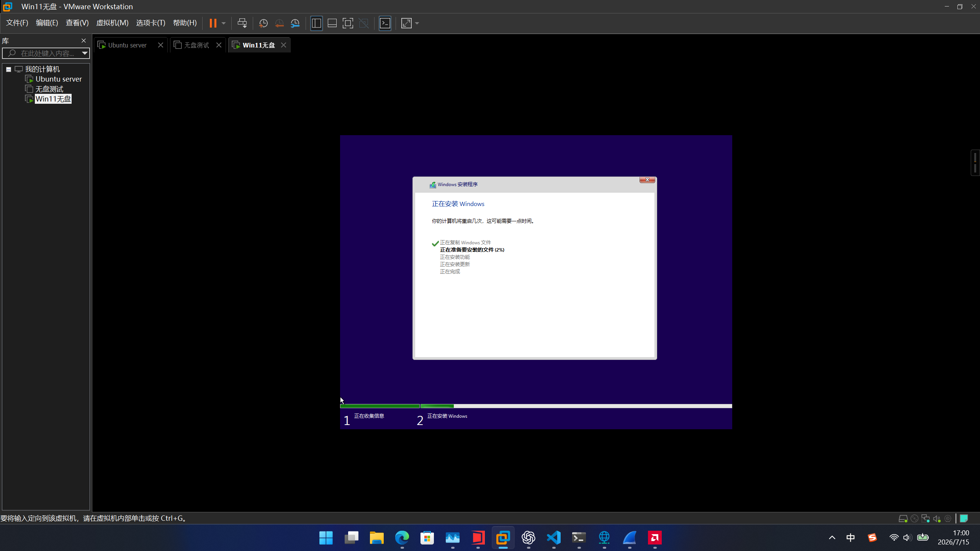Screen dimensions: 980x551
Task: Enter full screen mode
Action: 348,23
